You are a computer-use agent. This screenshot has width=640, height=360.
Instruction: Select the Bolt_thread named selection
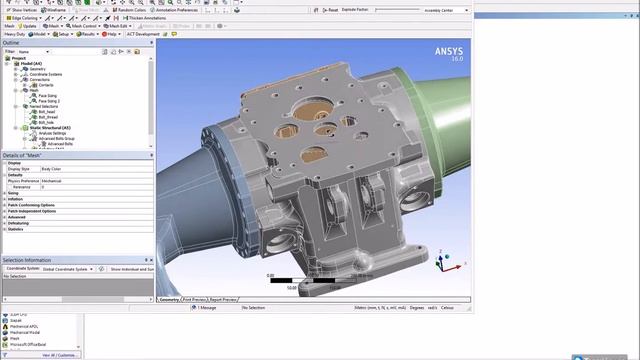pyautogui.click(x=48, y=117)
